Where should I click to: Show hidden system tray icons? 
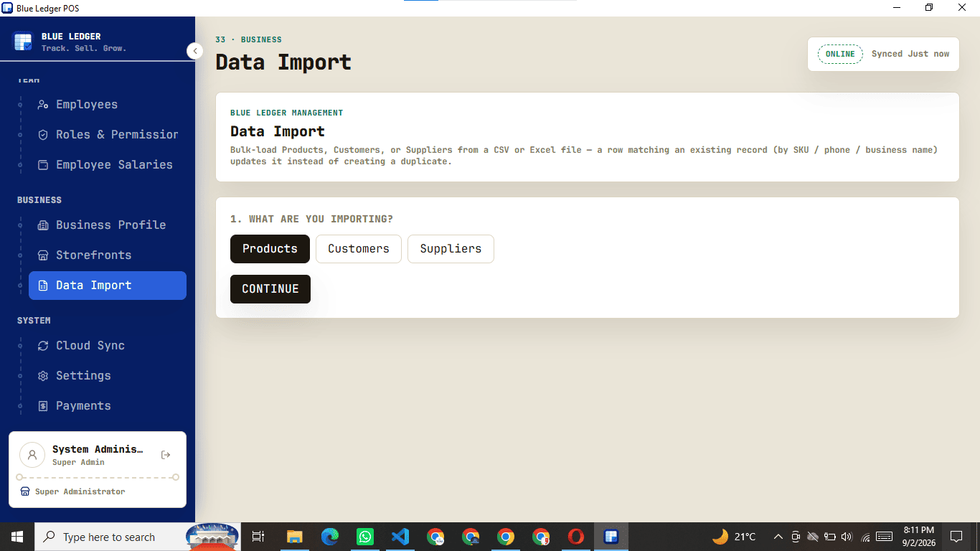tap(778, 537)
